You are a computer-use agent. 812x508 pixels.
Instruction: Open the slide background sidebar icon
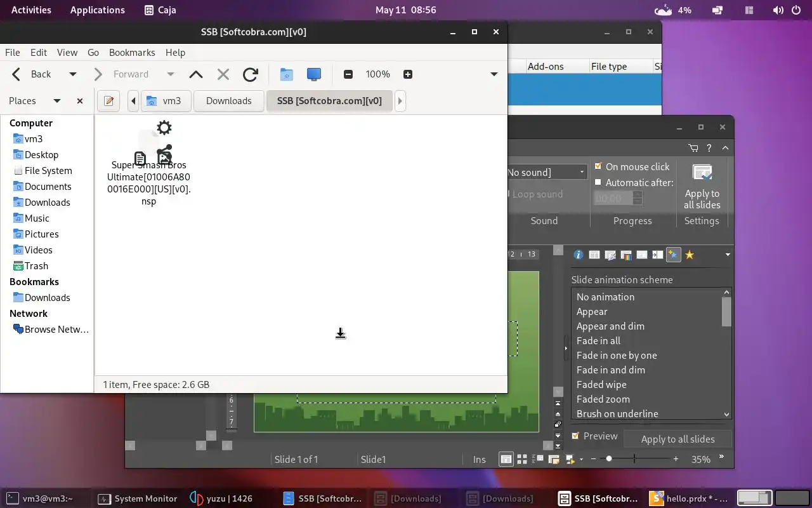coord(642,255)
